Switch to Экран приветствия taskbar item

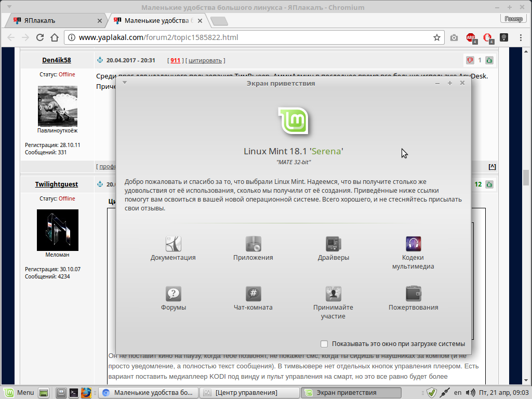[351, 393]
